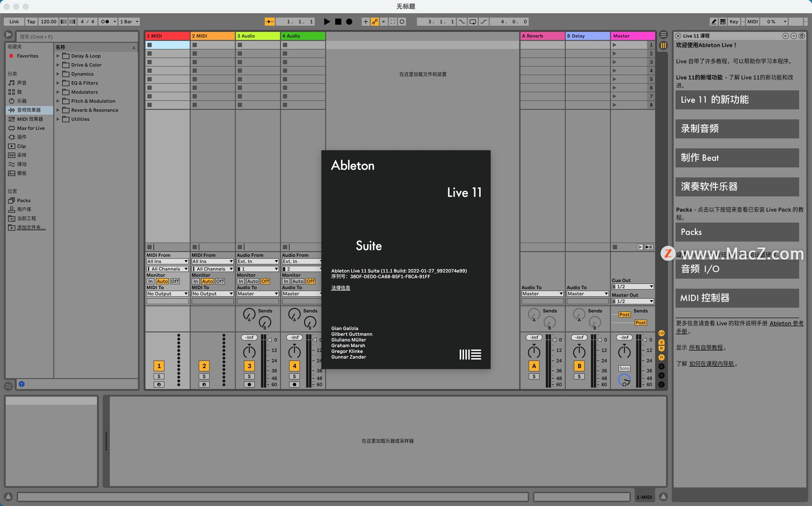Go to the previous lesson page
812x506 pixels.
(785, 36)
